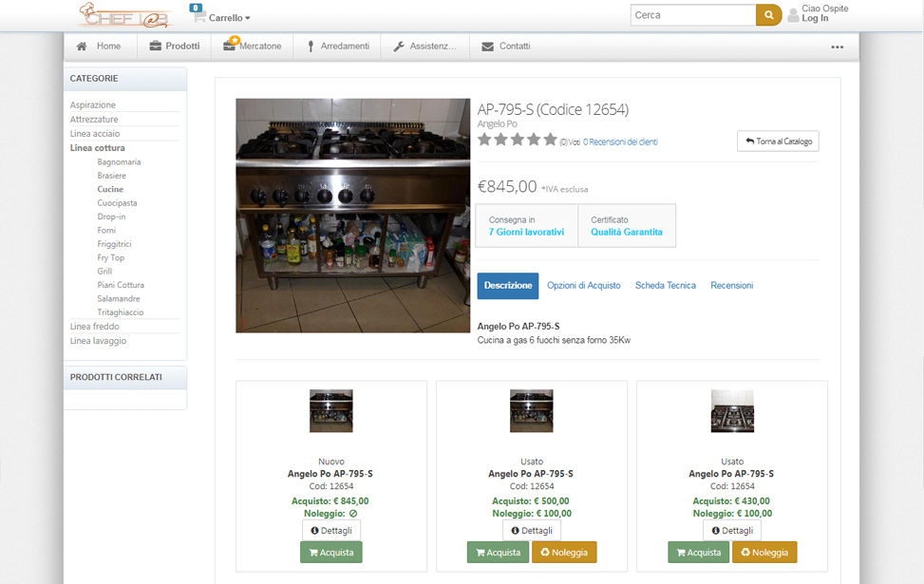Click Noleggia on the €500,00 used card
Screen dimensions: 924x584
coord(564,552)
